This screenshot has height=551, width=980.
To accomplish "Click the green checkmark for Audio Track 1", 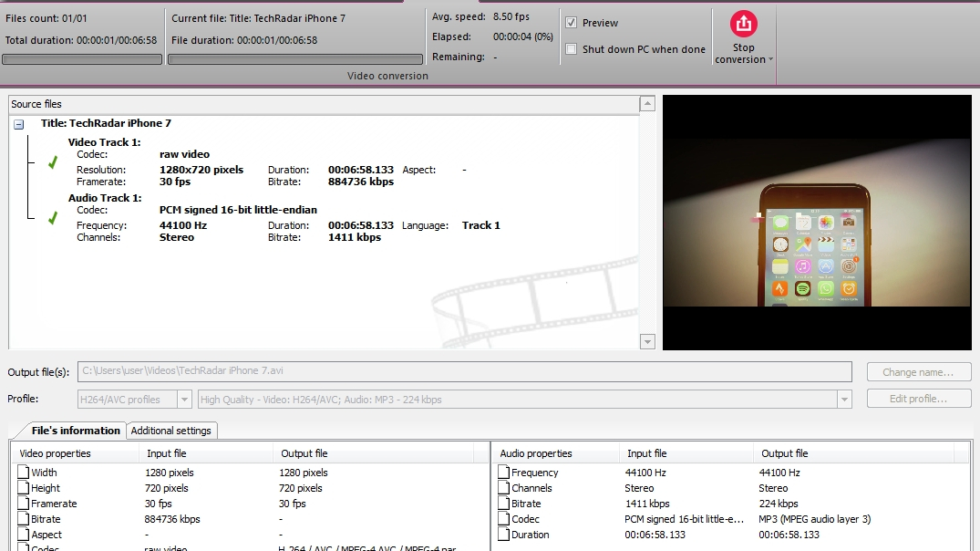I will (x=53, y=218).
